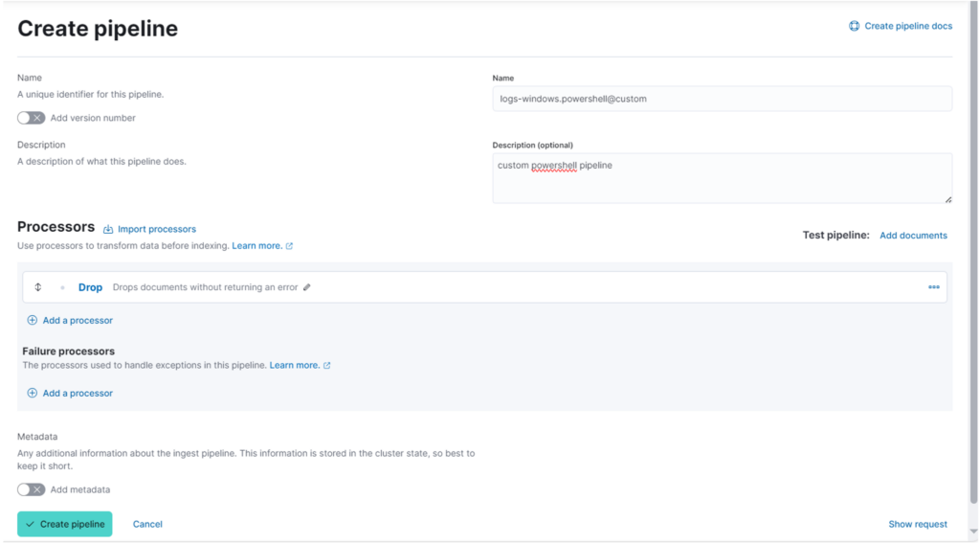The image size is (980, 544).
Task: Open the Drop processor settings
Action: pos(90,287)
